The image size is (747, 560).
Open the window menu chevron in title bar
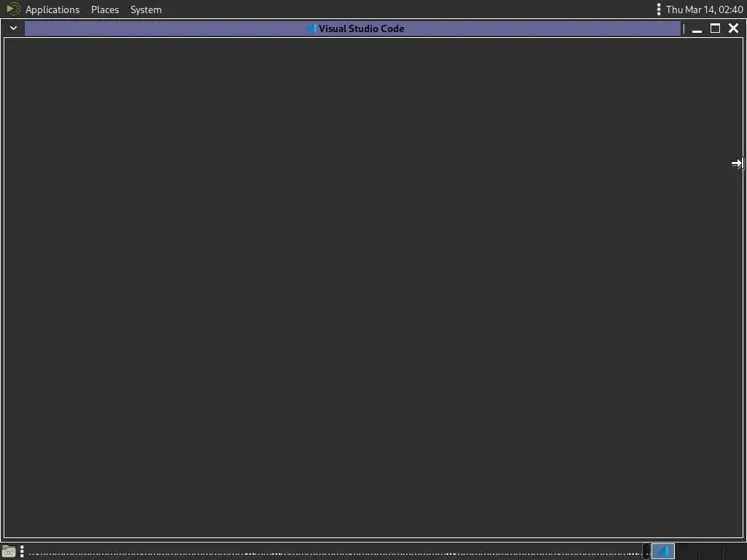pyautogui.click(x=13, y=28)
